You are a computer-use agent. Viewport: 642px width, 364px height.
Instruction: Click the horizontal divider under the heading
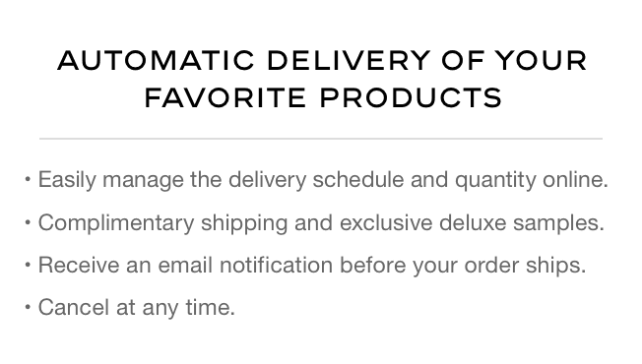click(x=321, y=139)
